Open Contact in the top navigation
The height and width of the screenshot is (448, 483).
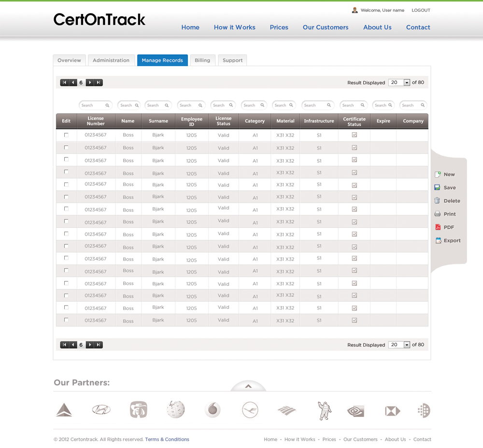point(418,28)
